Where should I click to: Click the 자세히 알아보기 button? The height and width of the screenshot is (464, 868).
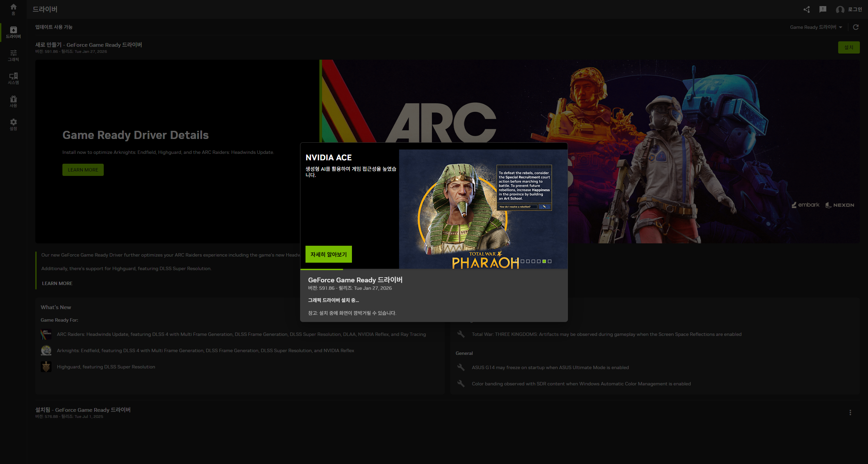(329, 254)
